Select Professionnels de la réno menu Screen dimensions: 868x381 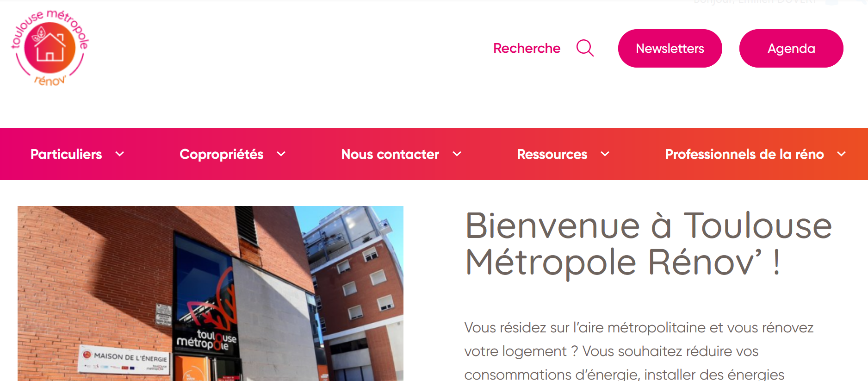point(744,154)
